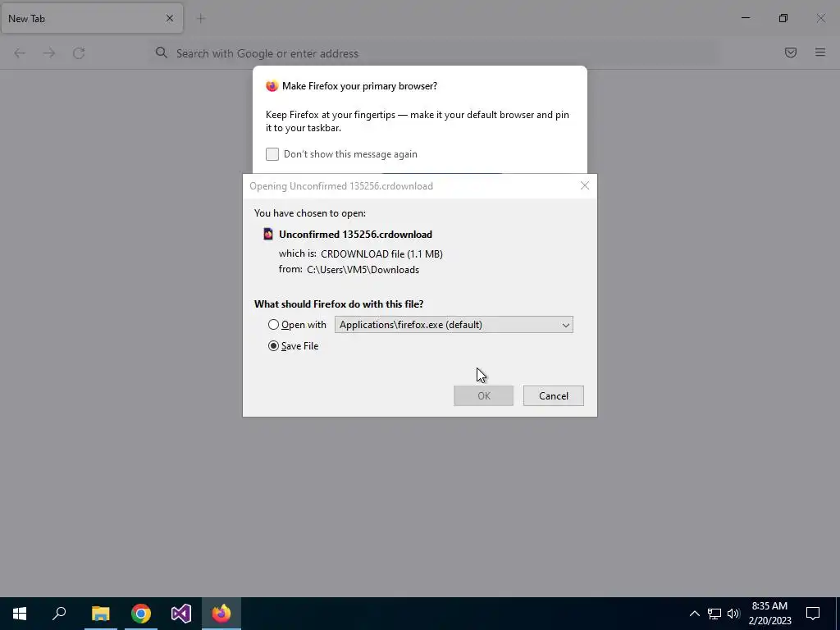Open Visual Studio from the taskbar
Viewport: 840px width, 630px height.
181,614
